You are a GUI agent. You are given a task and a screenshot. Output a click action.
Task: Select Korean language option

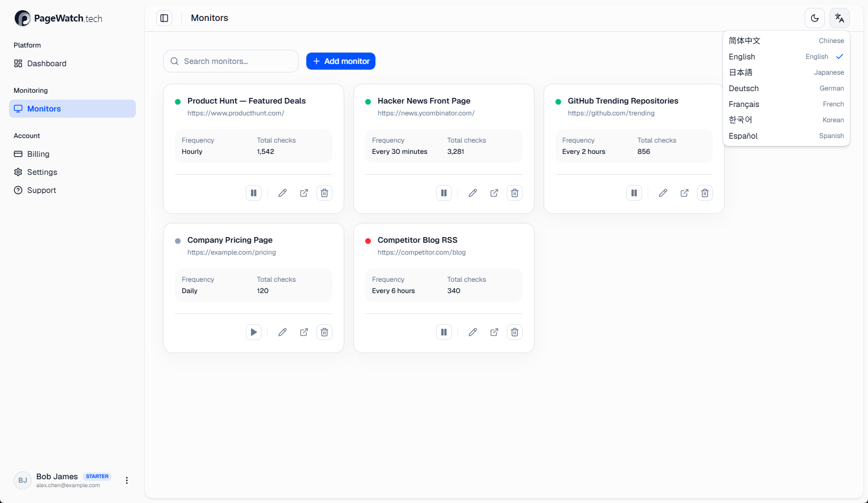pyautogui.click(x=786, y=120)
